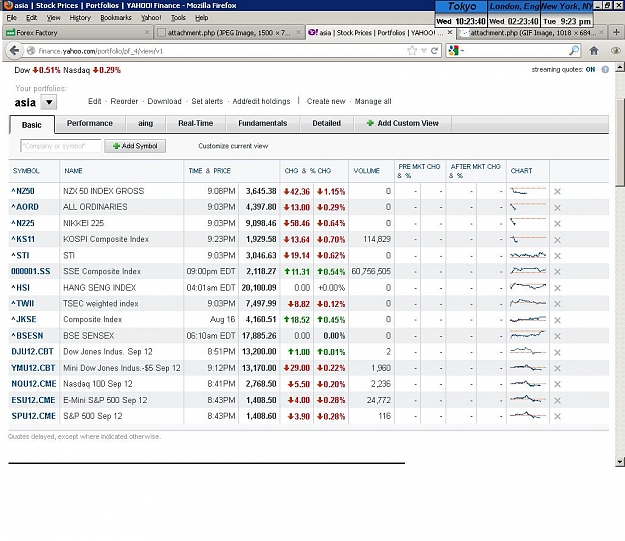Image resolution: width=625 pixels, height=541 pixels.
Task: Click the scrollbar down arrow
Action: coord(620,462)
